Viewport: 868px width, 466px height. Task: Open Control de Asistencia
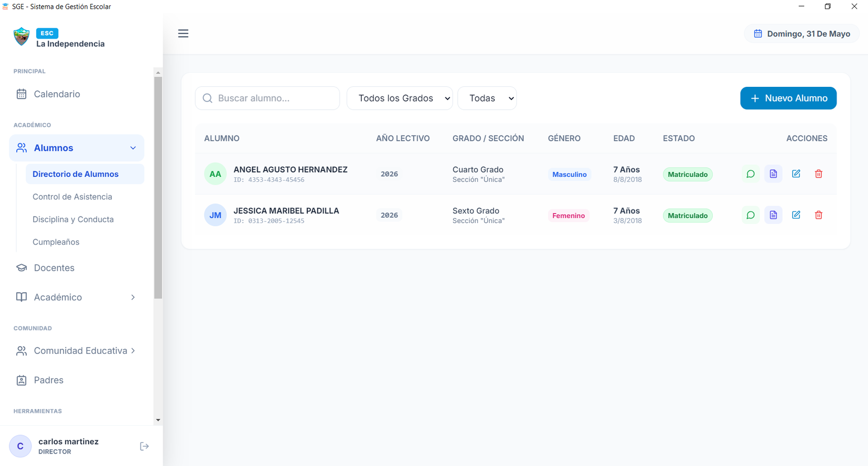tap(85, 197)
